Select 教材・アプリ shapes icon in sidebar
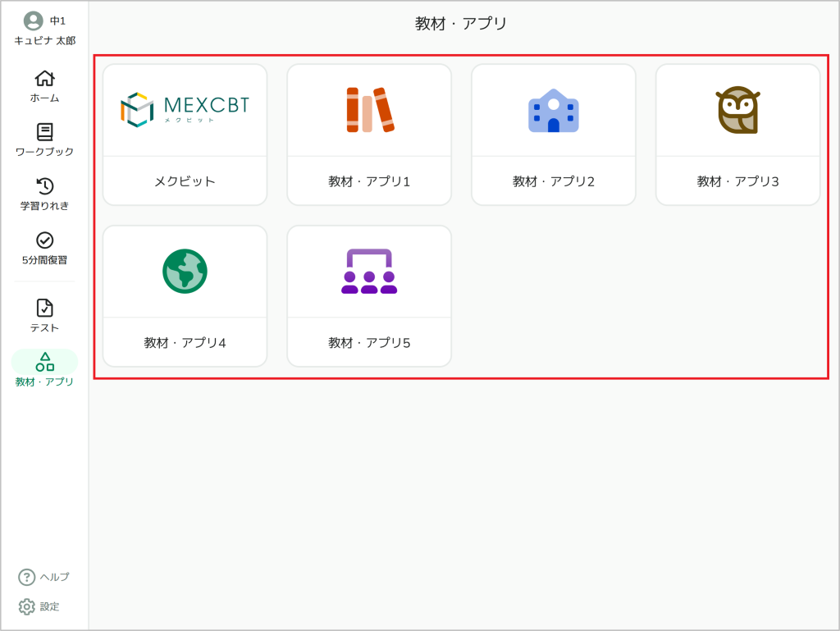 click(x=44, y=362)
